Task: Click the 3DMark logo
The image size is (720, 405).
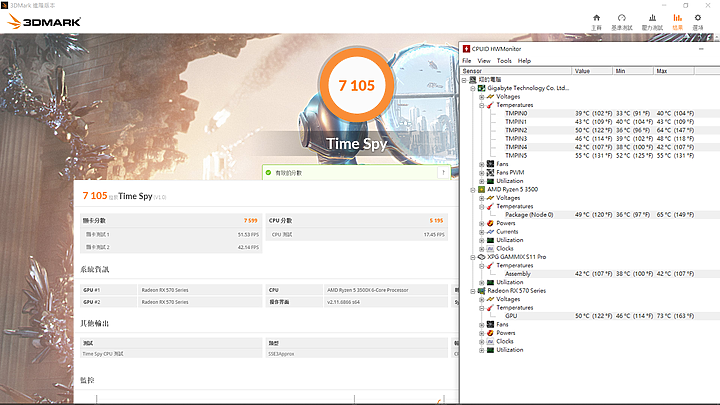Action: click(x=45, y=22)
